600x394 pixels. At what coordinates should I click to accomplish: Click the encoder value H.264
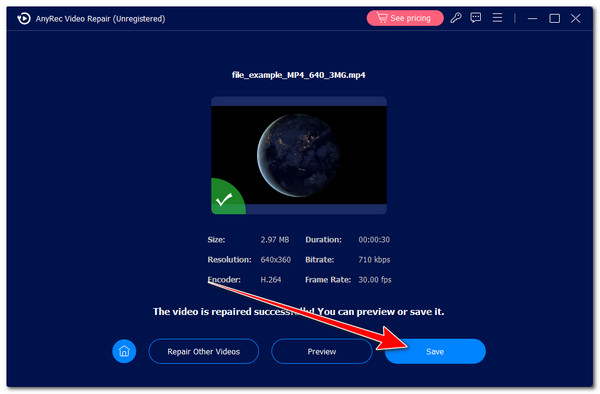271,280
